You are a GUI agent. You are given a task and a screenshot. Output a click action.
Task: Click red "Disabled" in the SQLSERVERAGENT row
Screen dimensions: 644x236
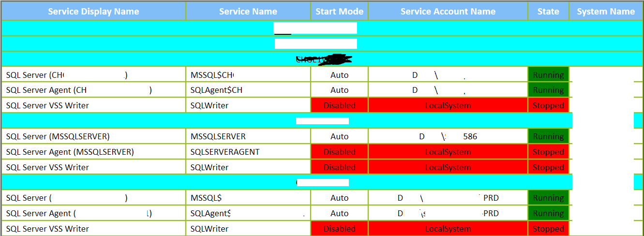339,152
